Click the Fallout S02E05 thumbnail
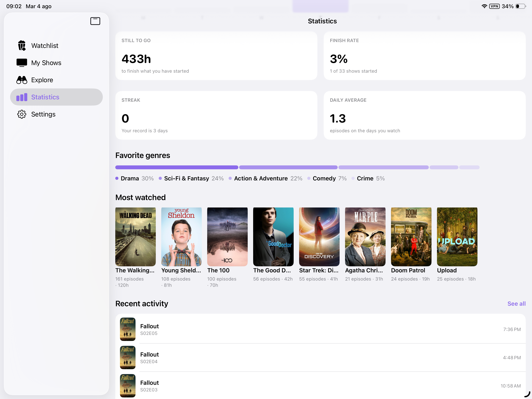532x399 pixels. pyautogui.click(x=128, y=329)
